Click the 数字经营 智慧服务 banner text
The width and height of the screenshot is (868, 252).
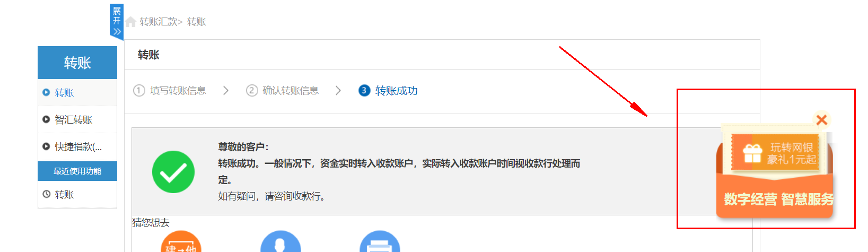click(778, 199)
